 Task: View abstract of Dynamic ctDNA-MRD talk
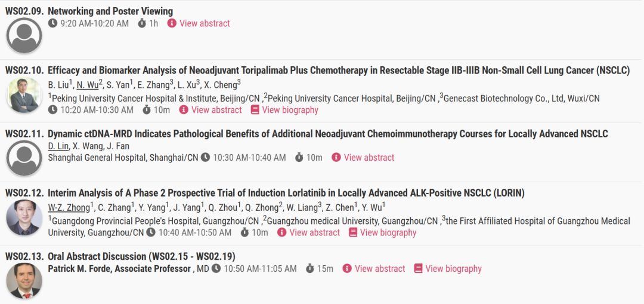click(x=369, y=157)
